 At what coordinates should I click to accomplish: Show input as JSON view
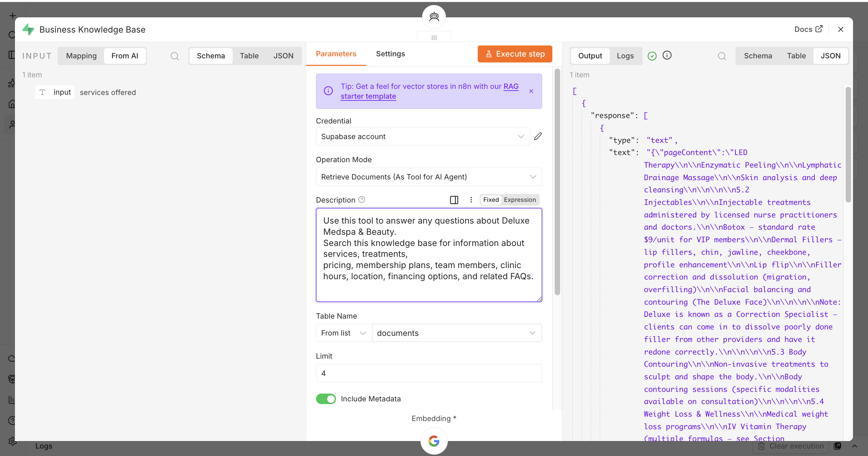point(283,56)
